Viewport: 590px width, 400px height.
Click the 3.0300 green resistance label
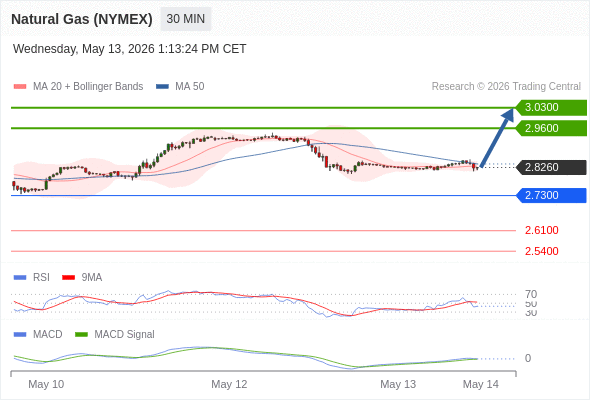click(x=551, y=108)
